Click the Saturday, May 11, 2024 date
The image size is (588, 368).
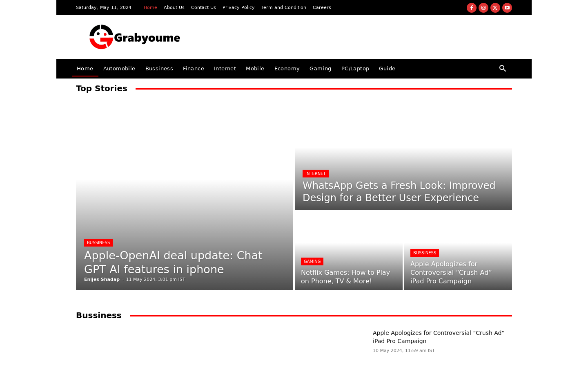coord(104,7)
